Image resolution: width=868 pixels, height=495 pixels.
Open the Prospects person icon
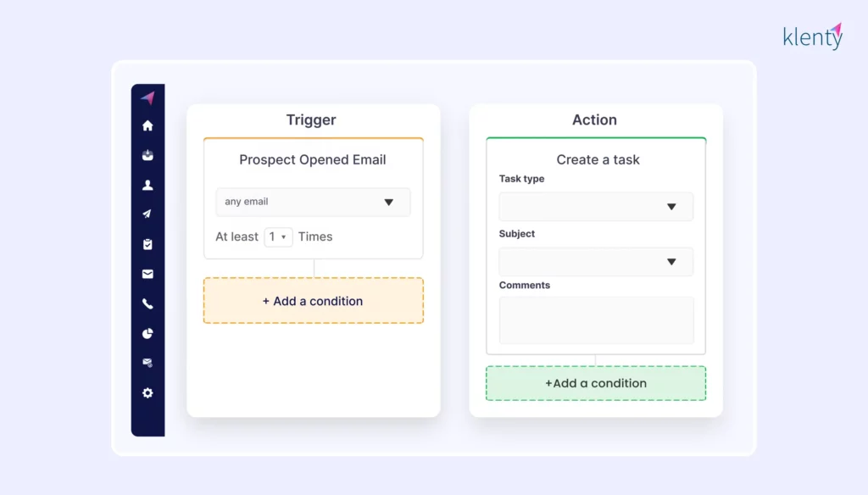tap(147, 185)
